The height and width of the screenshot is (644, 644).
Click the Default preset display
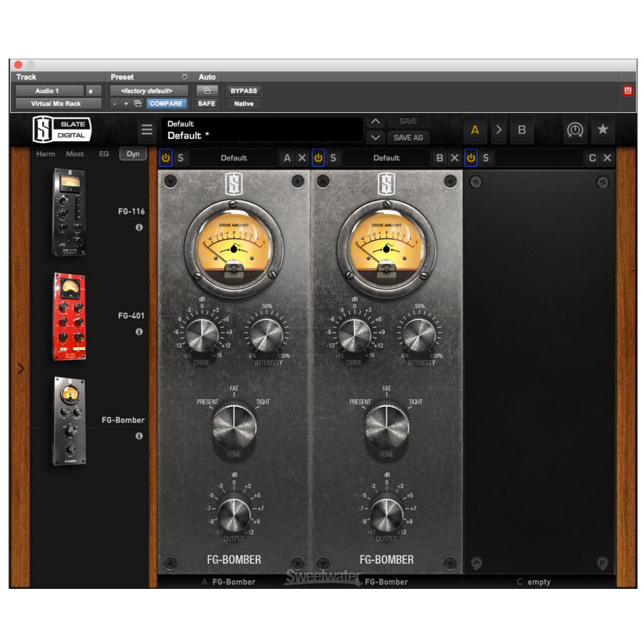pyautogui.click(x=262, y=130)
